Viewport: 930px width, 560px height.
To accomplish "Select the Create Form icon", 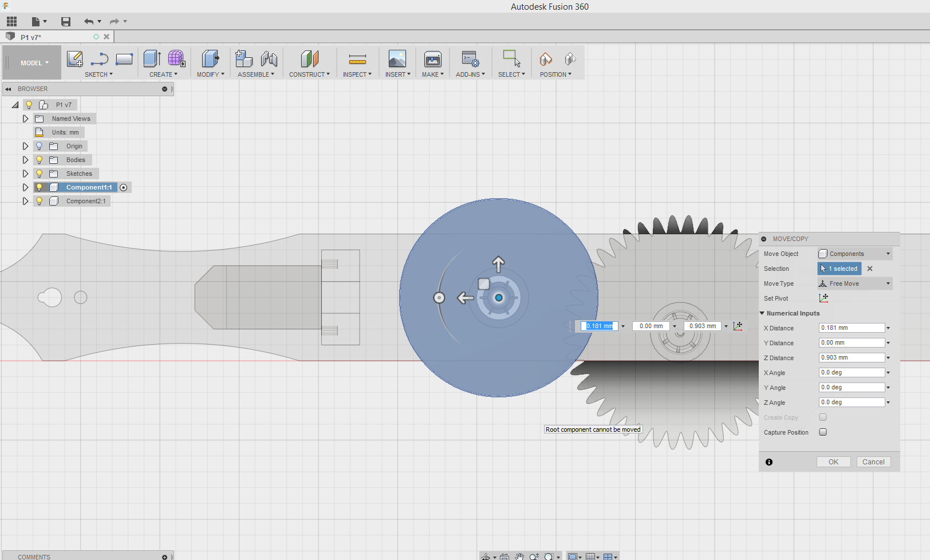I will (x=176, y=58).
